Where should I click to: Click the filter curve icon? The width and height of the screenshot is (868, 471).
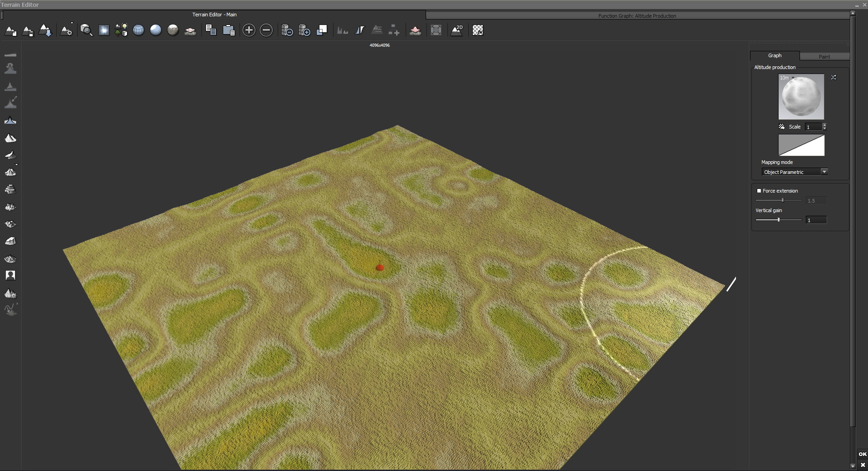360,30
